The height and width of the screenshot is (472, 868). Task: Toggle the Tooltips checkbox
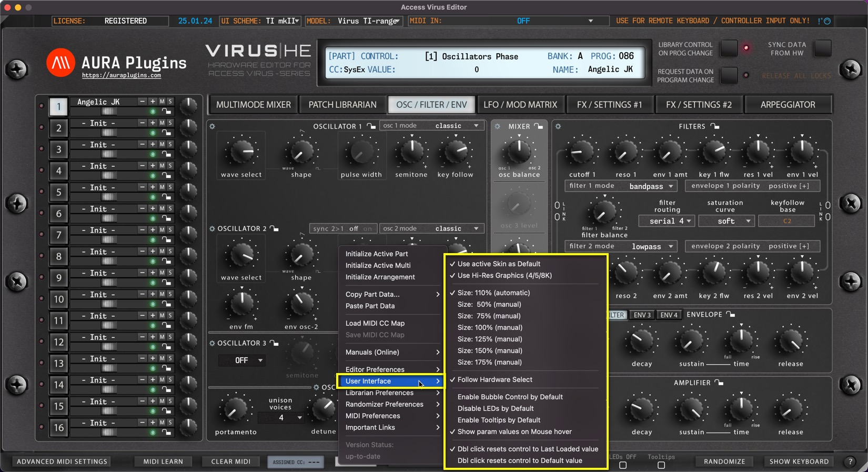pyautogui.click(x=661, y=465)
